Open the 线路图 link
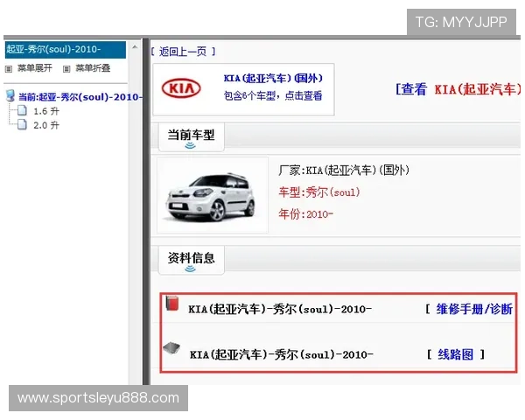525x420 pixels. [456, 354]
